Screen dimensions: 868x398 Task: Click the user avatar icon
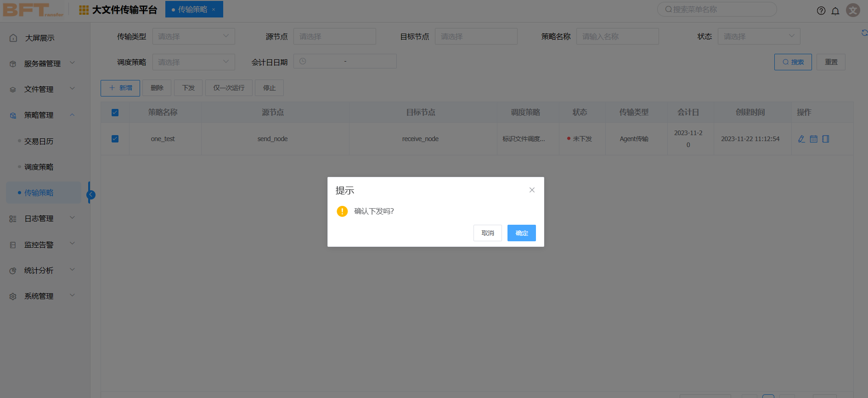pyautogui.click(x=853, y=10)
